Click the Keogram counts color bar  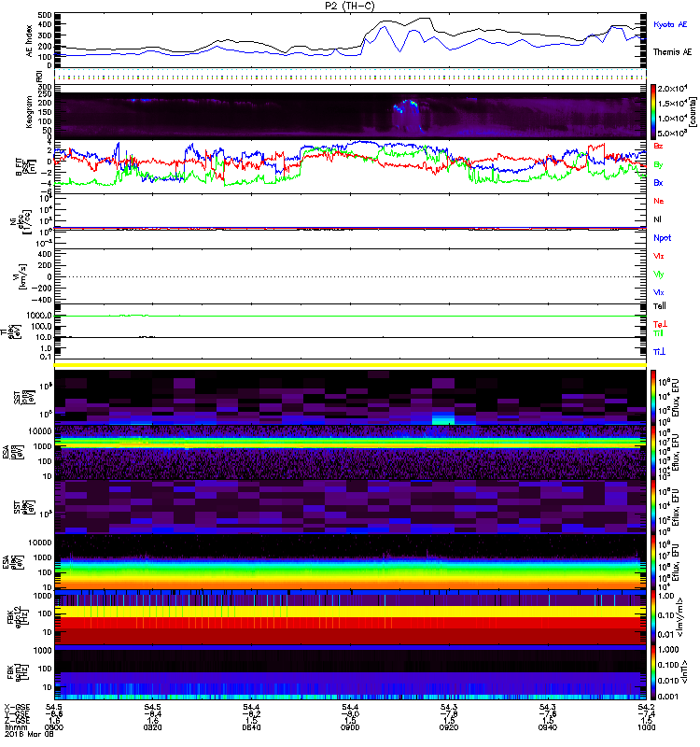653,111
